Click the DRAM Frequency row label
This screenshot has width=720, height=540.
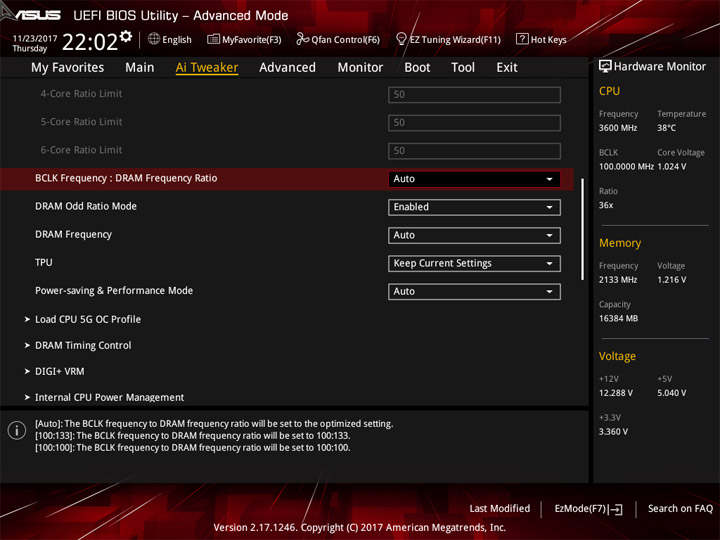(x=73, y=235)
